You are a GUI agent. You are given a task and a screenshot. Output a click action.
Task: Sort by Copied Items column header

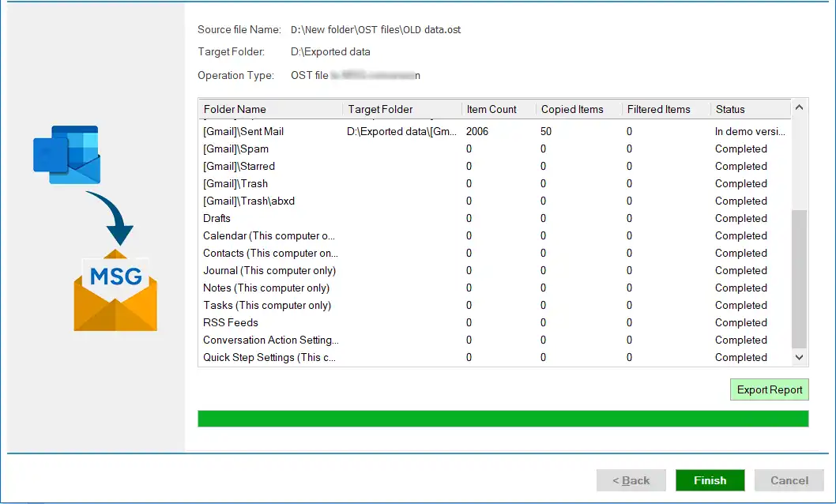coord(579,109)
